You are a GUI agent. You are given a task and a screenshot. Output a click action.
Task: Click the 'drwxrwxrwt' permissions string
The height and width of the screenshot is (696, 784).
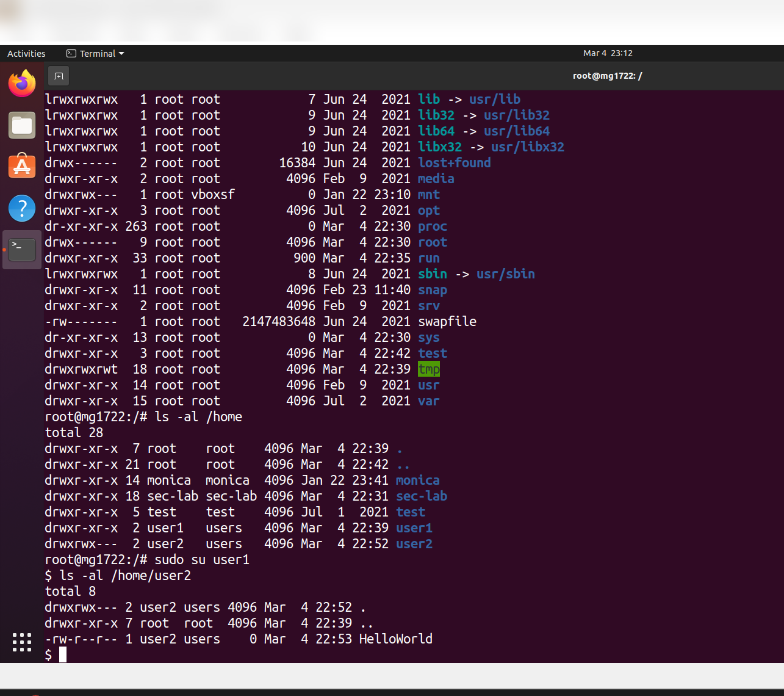pos(81,369)
